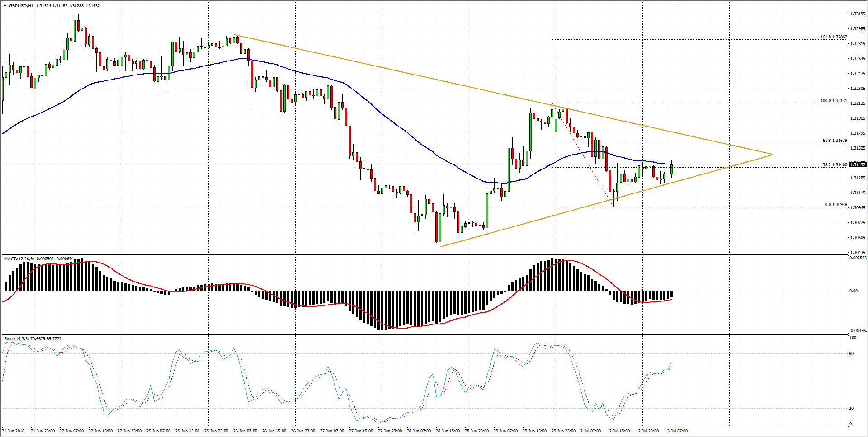The height and width of the screenshot is (437, 868).
Task: Click the triangle apex where trendlines converge
Action: click(773, 155)
